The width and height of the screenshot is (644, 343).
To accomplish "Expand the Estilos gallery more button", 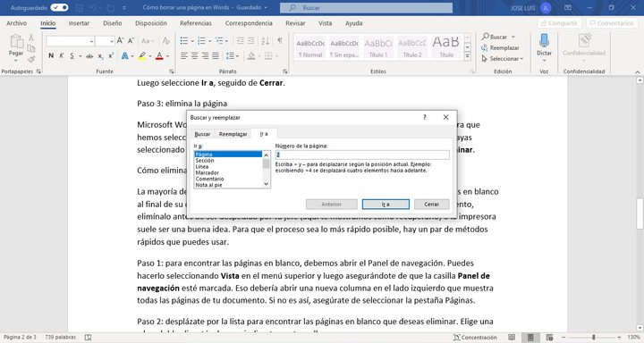I will (468, 57).
